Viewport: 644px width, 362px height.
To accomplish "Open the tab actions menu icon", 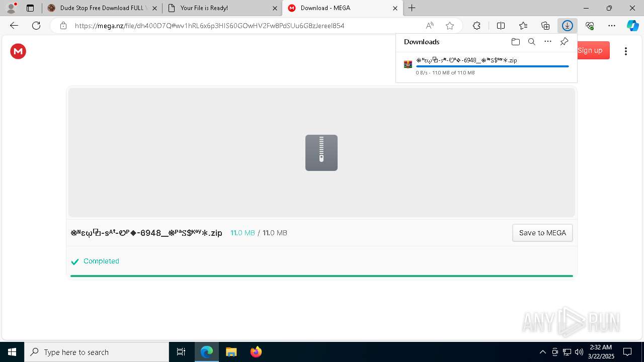I will click(30, 8).
